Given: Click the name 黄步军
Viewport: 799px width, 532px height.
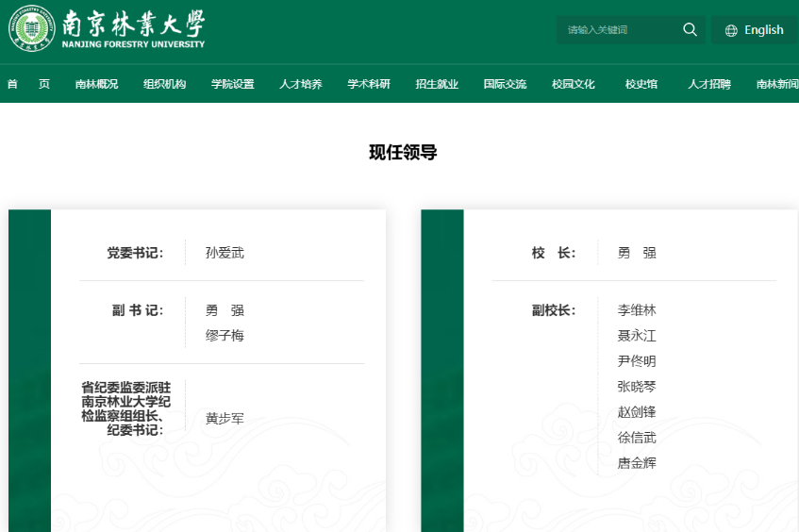Looking at the screenshot, I should pos(225,419).
